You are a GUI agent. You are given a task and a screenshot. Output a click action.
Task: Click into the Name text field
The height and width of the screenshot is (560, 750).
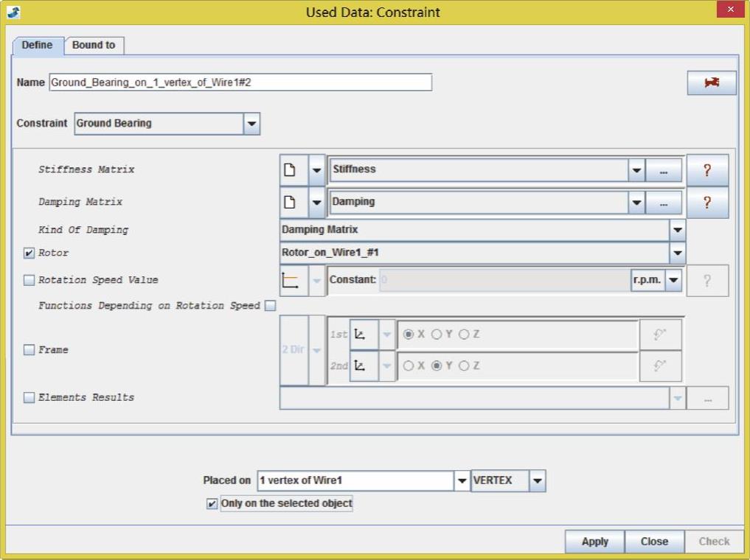click(240, 83)
